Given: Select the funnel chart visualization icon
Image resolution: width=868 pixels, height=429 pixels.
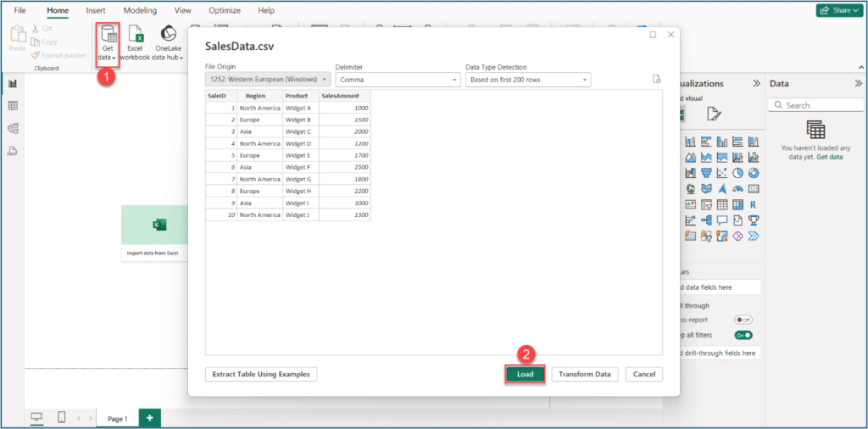Looking at the screenshot, I should (706, 173).
